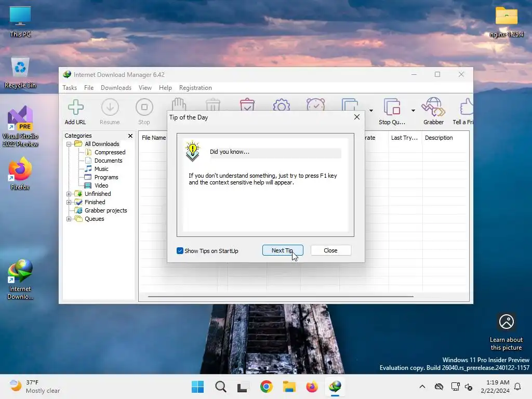Click the IDM icon in the taskbar
Screen dimensions: 532x399
335,387
